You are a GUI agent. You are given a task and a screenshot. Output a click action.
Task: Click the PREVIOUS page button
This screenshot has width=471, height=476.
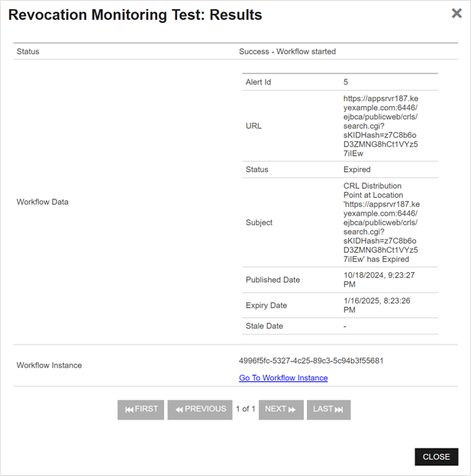pos(200,410)
